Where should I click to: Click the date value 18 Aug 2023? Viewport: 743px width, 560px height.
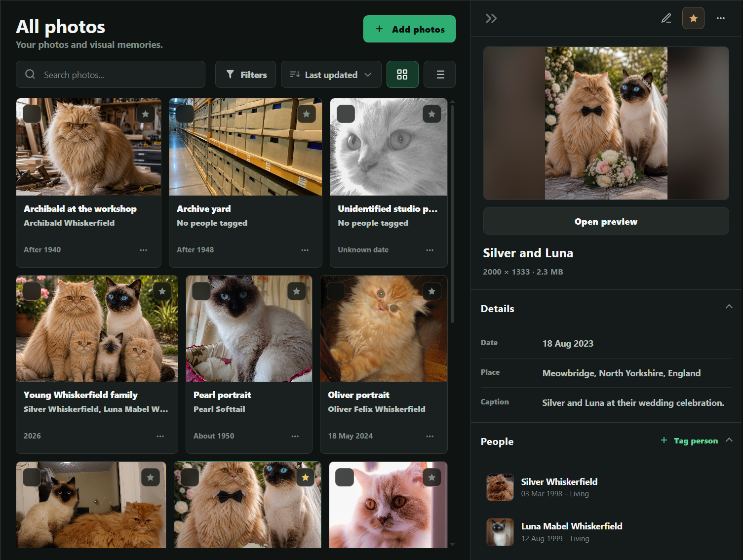click(568, 344)
